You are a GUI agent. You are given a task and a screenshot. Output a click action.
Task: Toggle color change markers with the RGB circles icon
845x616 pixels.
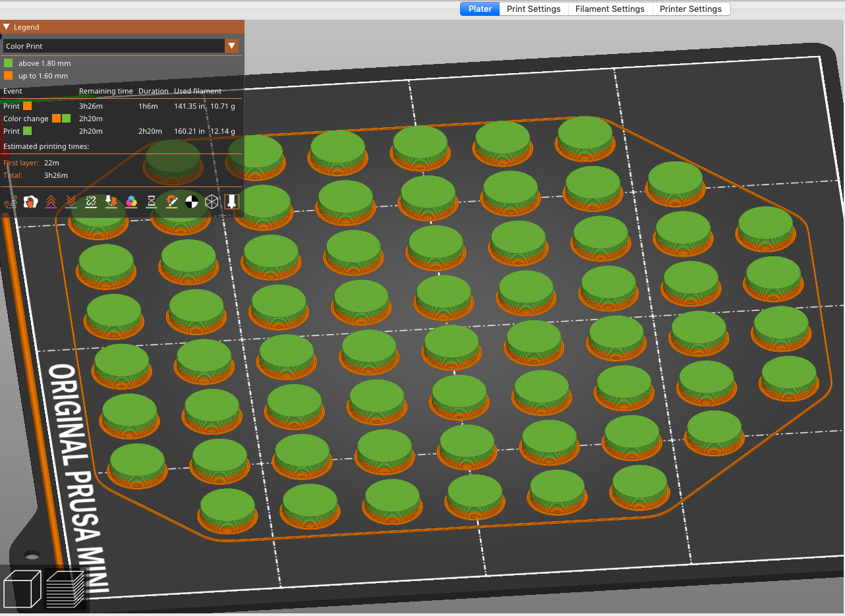(131, 202)
